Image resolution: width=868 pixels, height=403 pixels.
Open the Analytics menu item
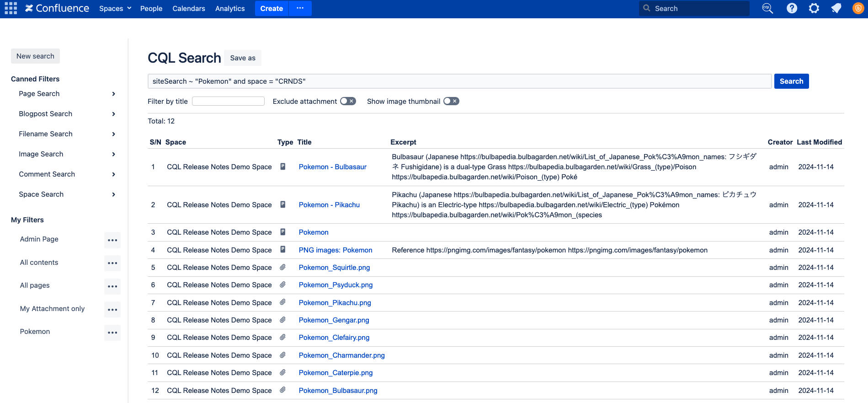tap(230, 8)
